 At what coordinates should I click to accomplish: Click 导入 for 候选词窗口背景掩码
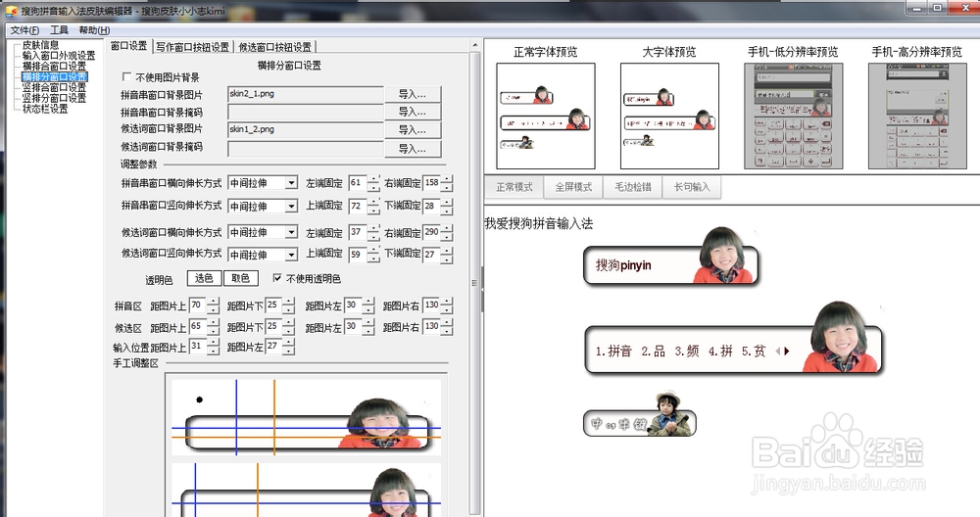coord(413,149)
